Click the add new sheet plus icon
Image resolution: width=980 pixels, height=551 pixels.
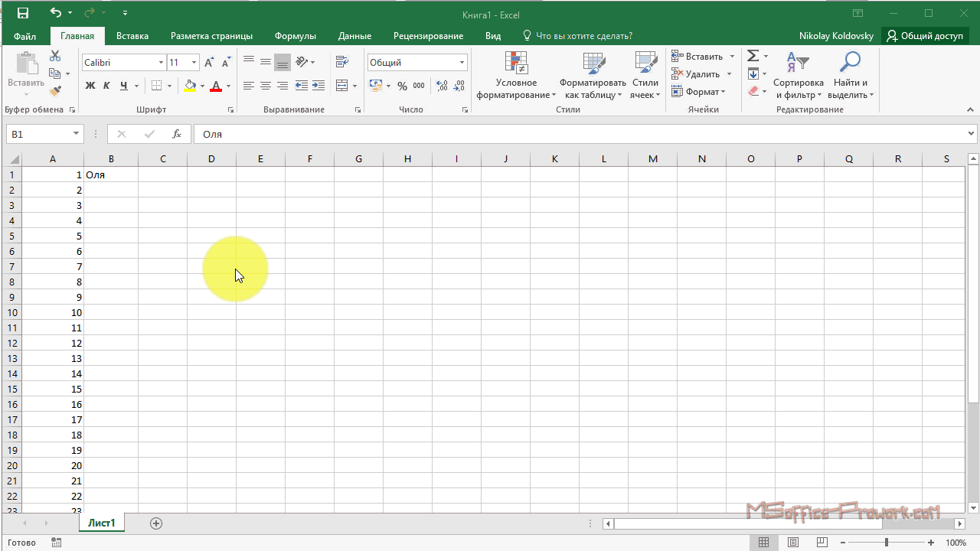click(156, 523)
